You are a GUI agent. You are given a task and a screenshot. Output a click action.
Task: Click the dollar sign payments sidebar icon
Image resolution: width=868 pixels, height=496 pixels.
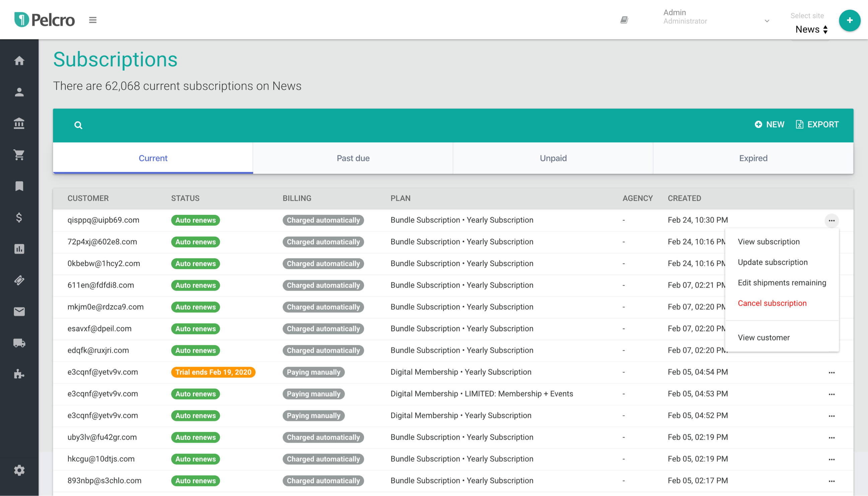tap(19, 218)
